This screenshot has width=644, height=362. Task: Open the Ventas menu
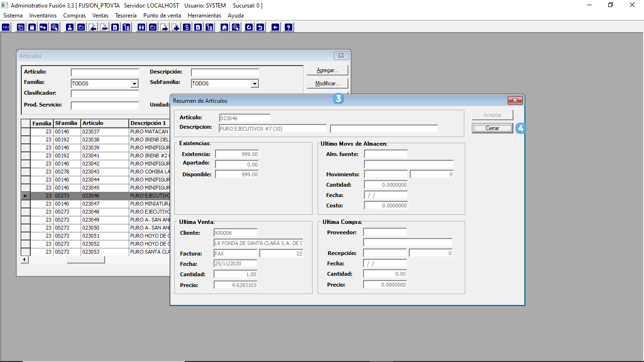[100, 16]
